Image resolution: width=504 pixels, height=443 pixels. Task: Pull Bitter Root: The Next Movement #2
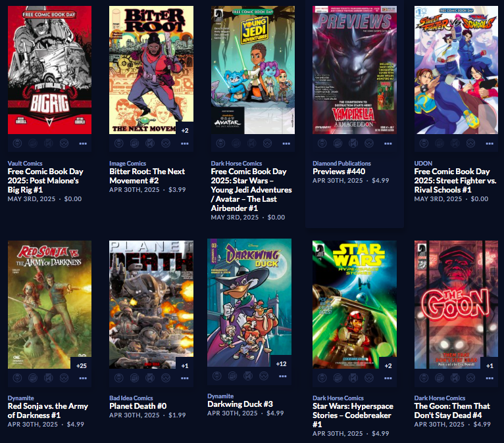click(x=119, y=143)
